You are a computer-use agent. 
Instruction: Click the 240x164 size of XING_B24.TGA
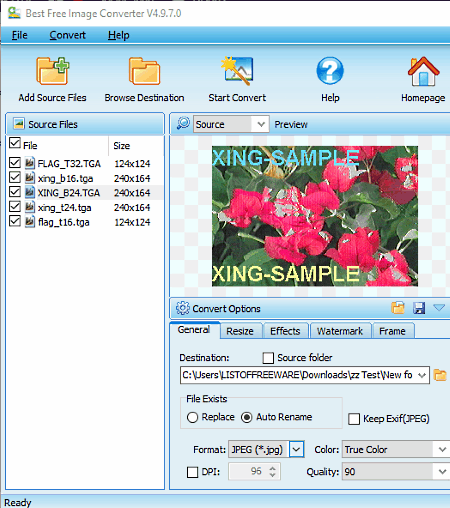pyautogui.click(x=132, y=193)
